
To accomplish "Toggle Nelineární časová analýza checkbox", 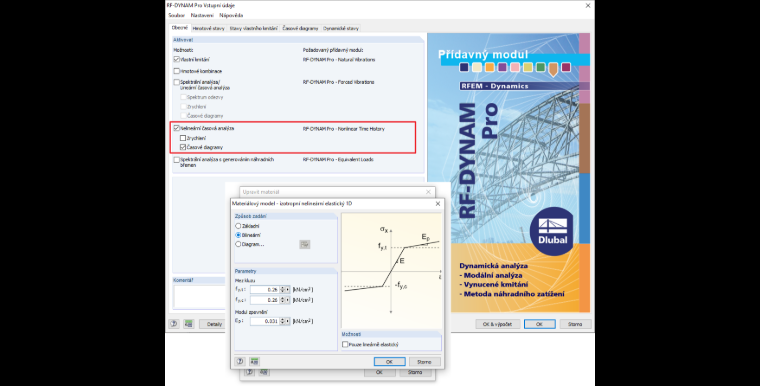I will tap(177, 129).
